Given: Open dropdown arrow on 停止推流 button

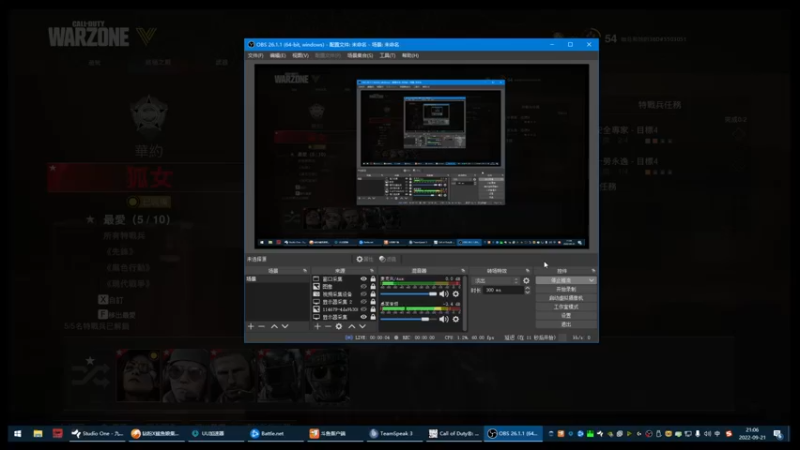Looking at the screenshot, I should point(591,281).
